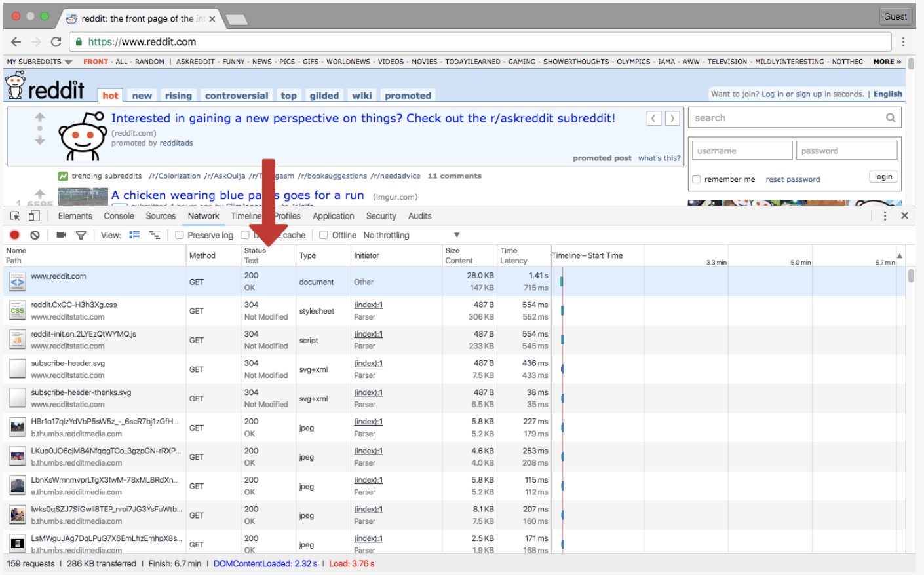Viewport: 924px width, 575px height.
Task: Click the login button
Action: point(883,177)
